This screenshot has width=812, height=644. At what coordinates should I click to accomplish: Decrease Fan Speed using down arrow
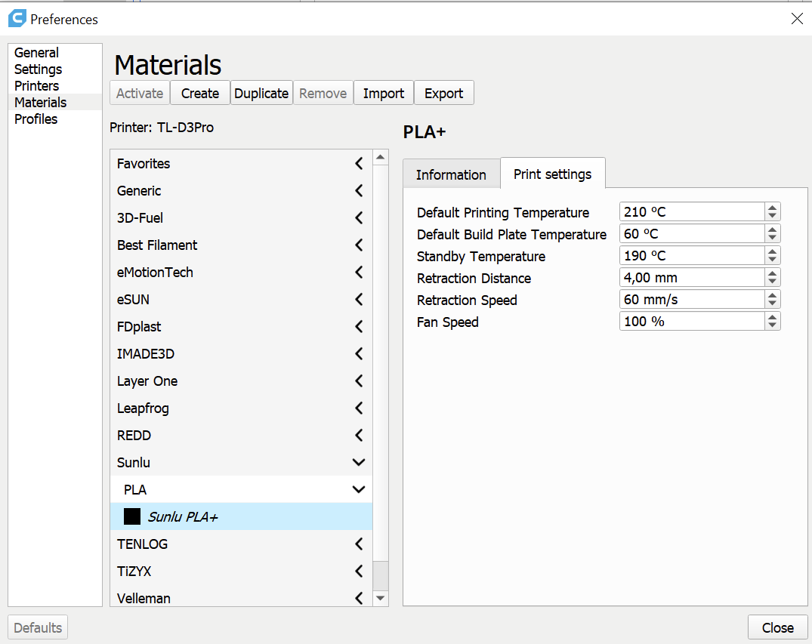pyautogui.click(x=772, y=325)
